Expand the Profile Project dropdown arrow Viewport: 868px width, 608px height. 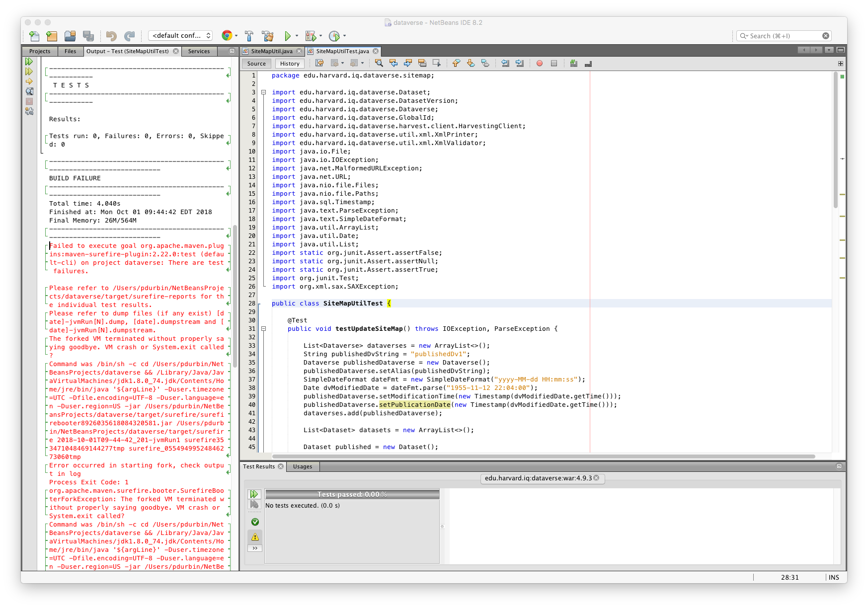point(344,36)
